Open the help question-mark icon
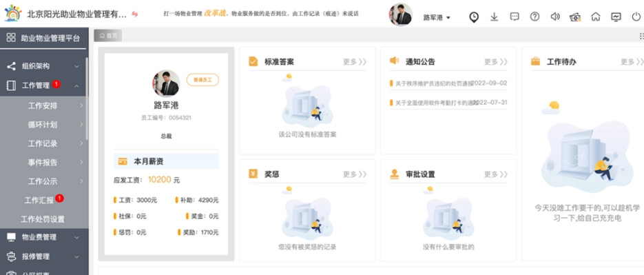Image resolution: width=644 pixels, height=275 pixels. click(x=534, y=17)
